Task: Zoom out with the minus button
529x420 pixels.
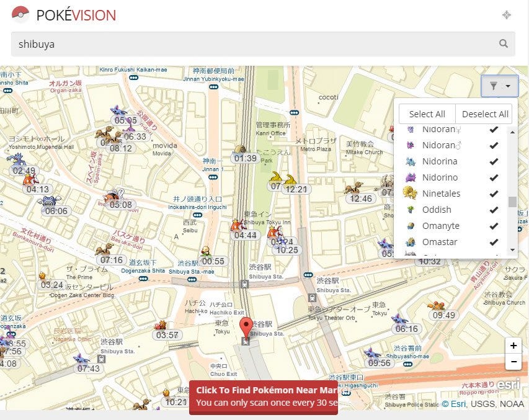Action: coord(513,362)
